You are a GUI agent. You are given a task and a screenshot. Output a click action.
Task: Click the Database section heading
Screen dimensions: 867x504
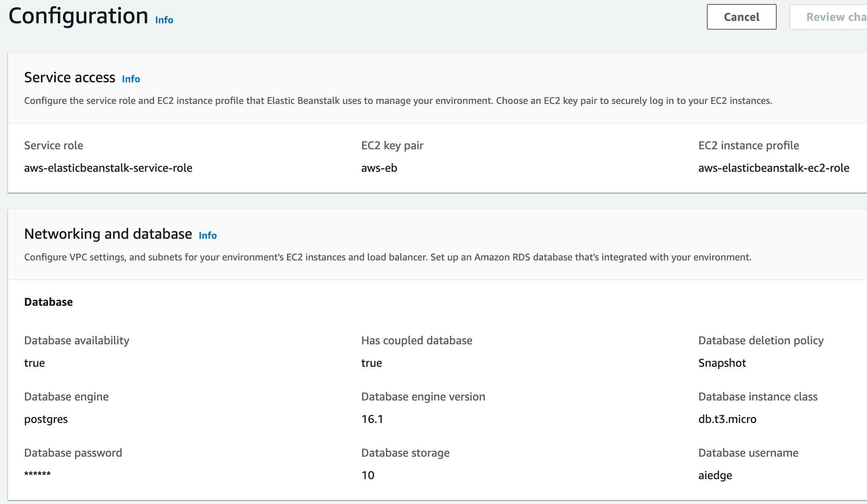coord(49,302)
